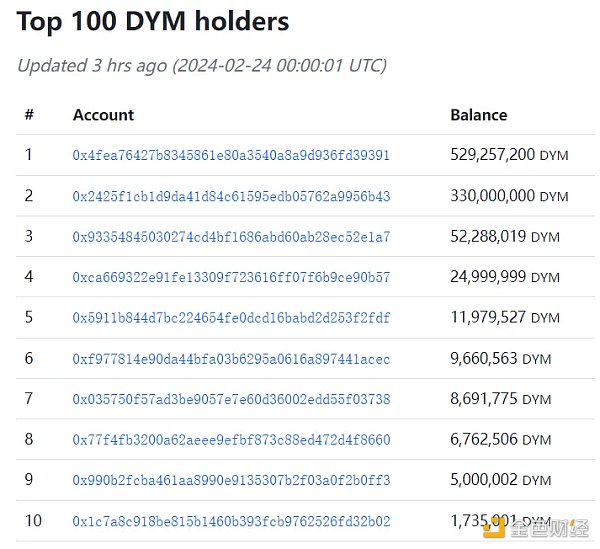
Task: Click account link starting with 0x035750f5
Action: click(231, 399)
